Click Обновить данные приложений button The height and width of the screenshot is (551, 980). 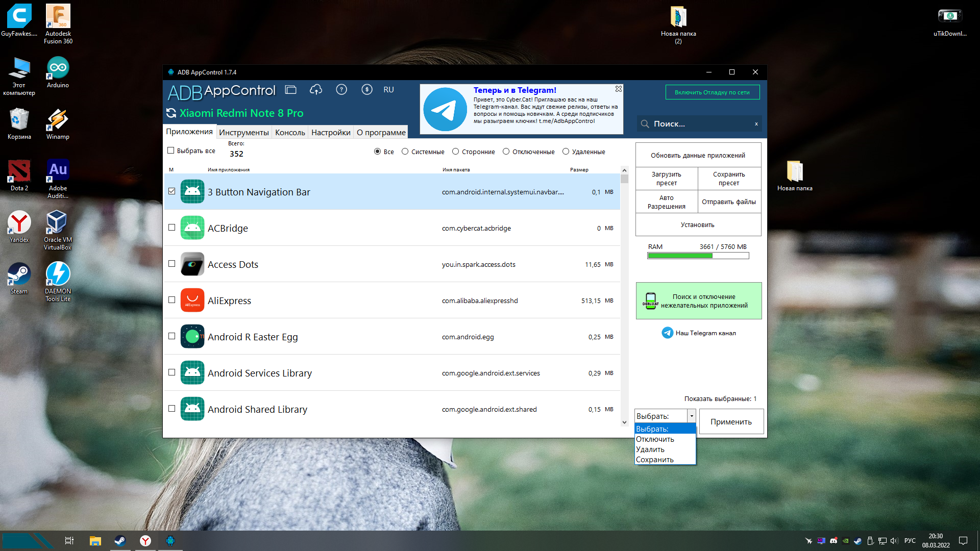[698, 155]
